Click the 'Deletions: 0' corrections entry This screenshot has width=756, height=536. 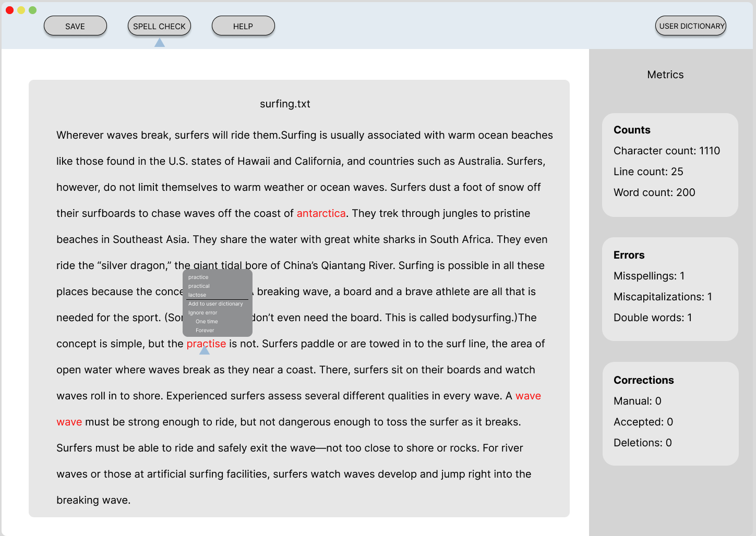coord(643,443)
